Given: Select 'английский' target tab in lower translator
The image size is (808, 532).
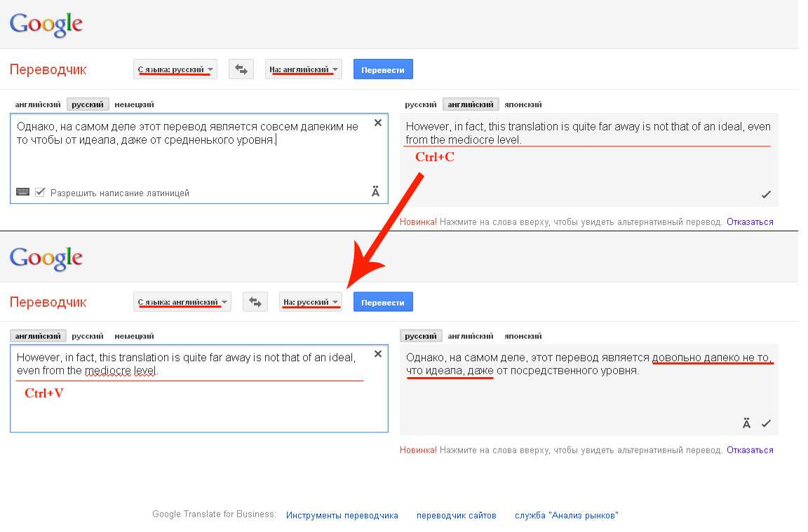Looking at the screenshot, I should point(471,336).
